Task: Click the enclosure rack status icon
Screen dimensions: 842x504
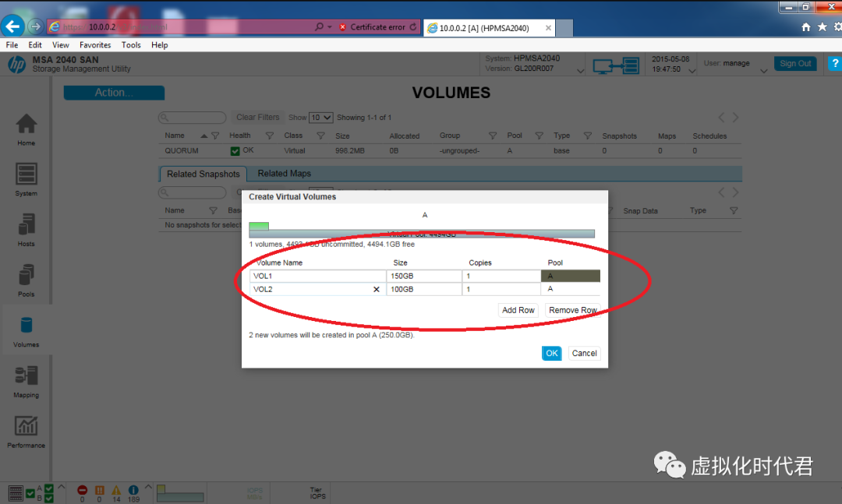Action: [x=16, y=493]
